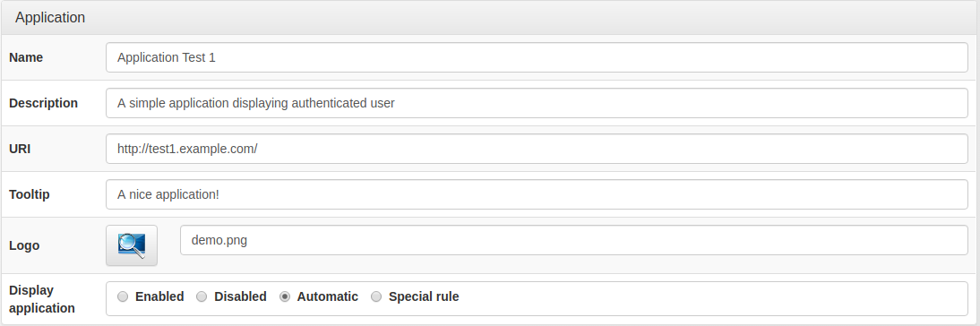This screenshot has width=980, height=326.
Task: Select the Special rule radio button
Action: [375, 296]
